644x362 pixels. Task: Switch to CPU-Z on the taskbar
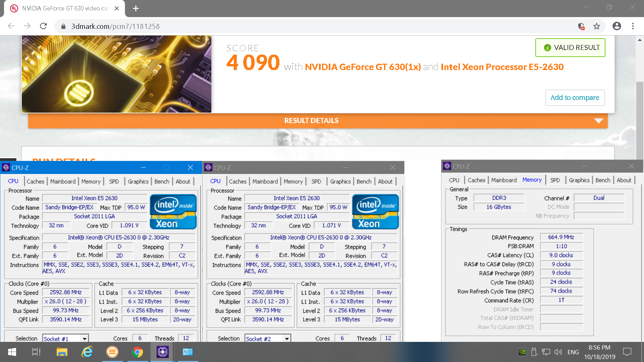[162, 352]
